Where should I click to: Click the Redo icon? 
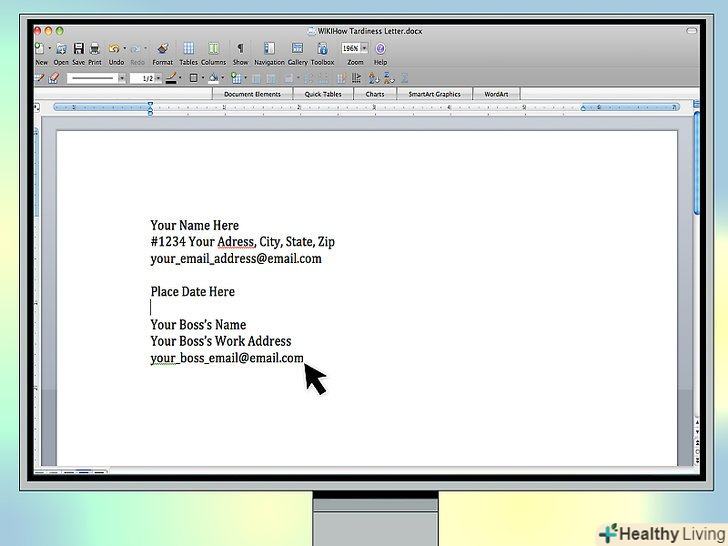pos(136,48)
